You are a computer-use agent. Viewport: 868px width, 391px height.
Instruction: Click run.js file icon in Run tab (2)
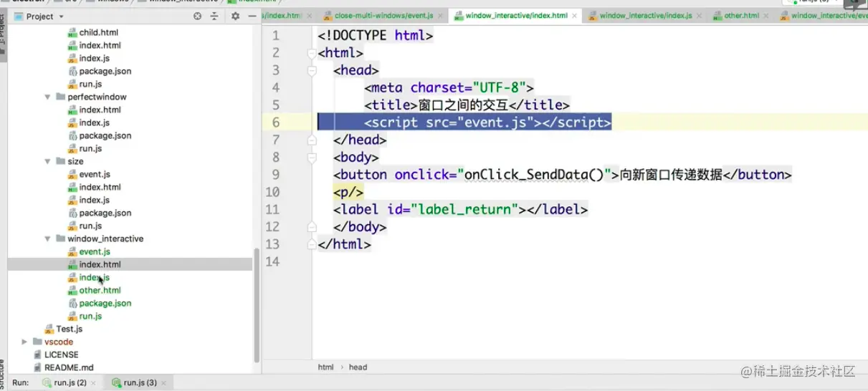pos(47,382)
